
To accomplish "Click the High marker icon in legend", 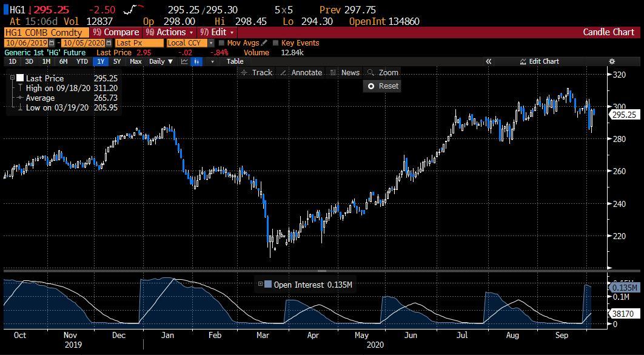I will 19,88.
